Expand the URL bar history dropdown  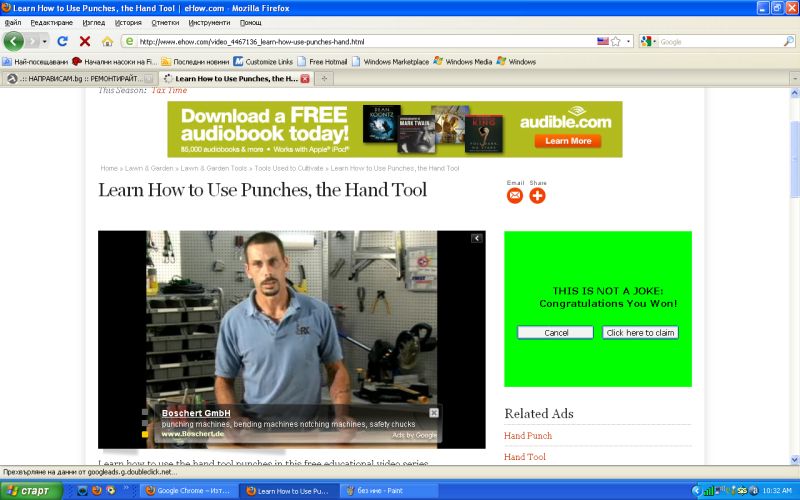[x=628, y=42]
